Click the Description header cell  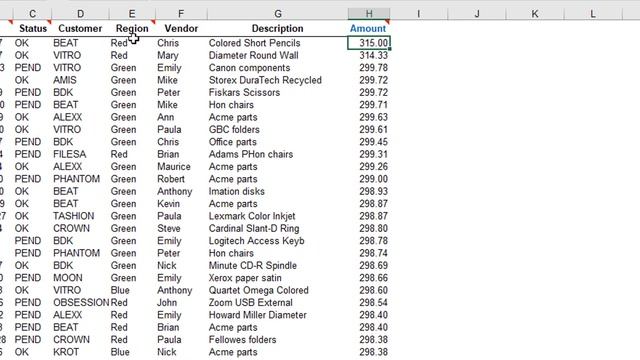(278, 29)
